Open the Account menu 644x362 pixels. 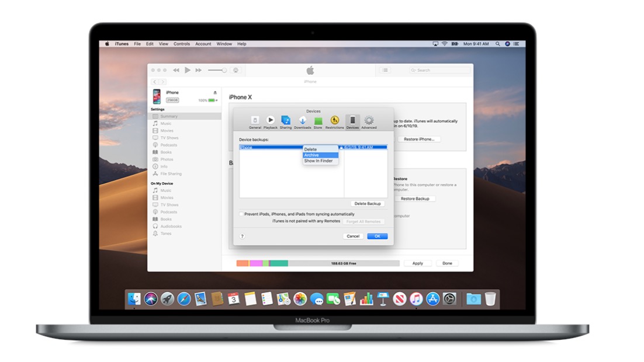point(203,44)
